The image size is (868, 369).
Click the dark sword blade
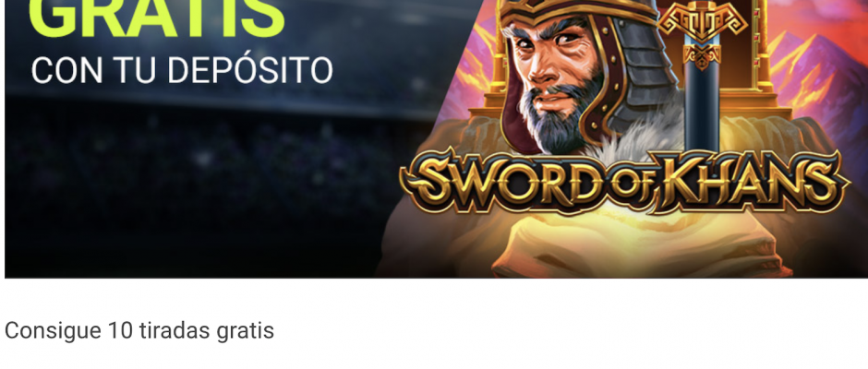tap(702, 108)
